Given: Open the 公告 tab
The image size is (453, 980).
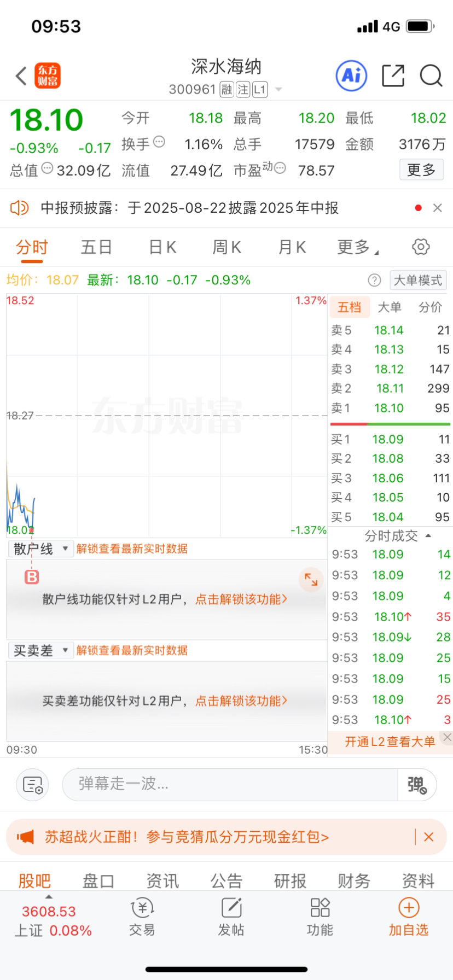Looking at the screenshot, I should point(226,880).
